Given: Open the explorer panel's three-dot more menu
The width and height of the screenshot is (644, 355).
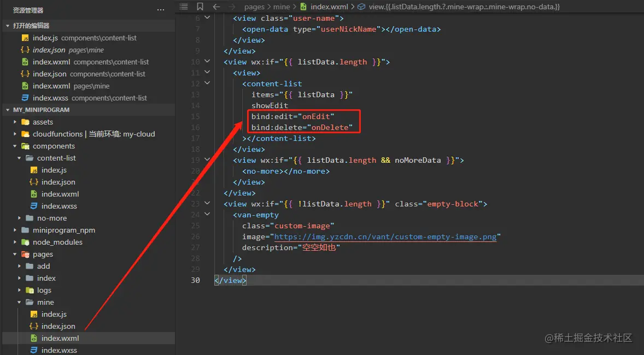Looking at the screenshot, I should pos(161,10).
